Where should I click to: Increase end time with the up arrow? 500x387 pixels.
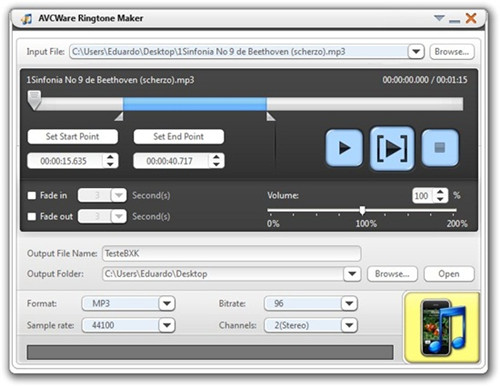click(216, 157)
